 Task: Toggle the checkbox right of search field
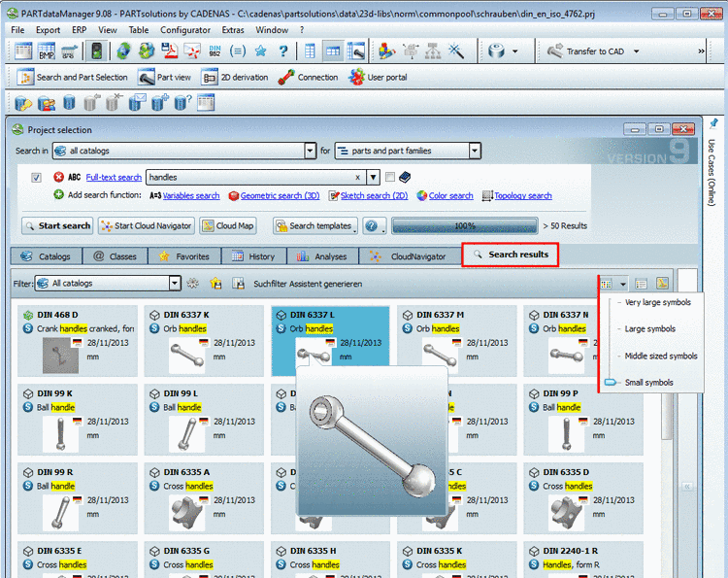(x=390, y=177)
